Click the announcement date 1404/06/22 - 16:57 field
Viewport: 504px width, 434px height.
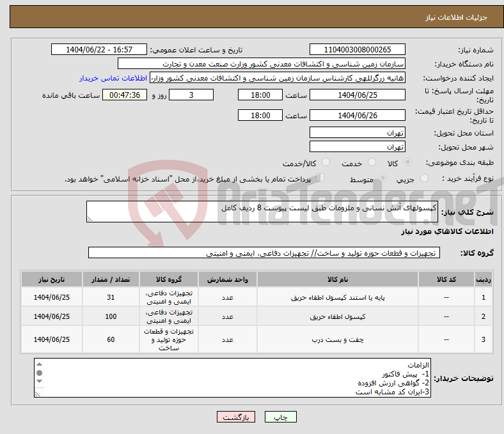[99, 49]
